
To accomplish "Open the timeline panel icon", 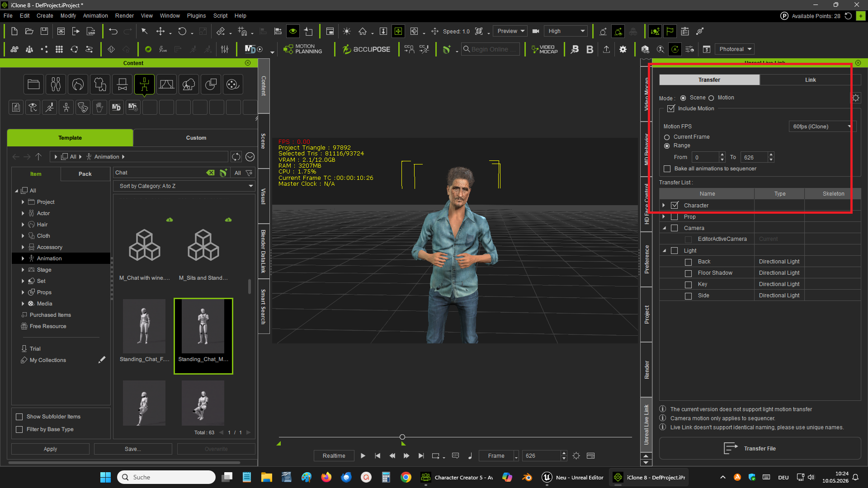I will coord(590,455).
